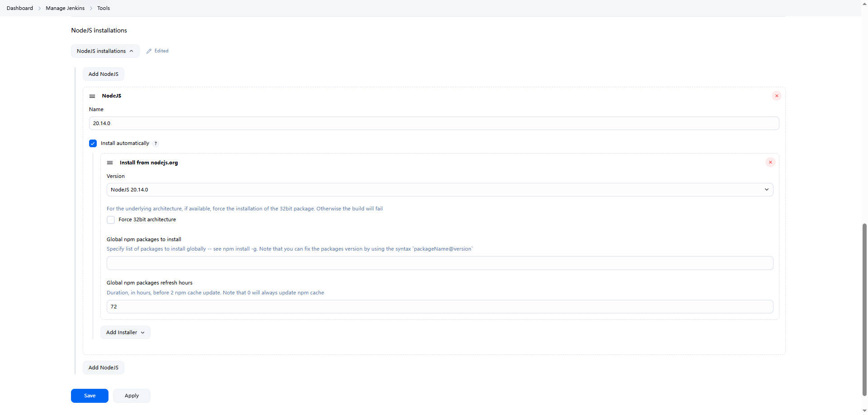Click the Global npm packages refresh hours field
The height and width of the screenshot is (415, 868).
pyautogui.click(x=439, y=307)
